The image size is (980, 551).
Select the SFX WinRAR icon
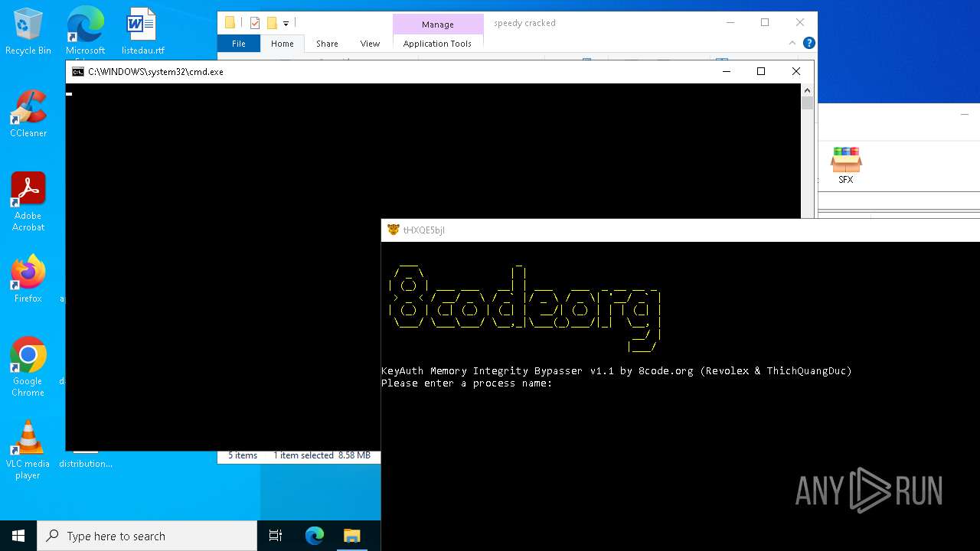[x=846, y=165]
